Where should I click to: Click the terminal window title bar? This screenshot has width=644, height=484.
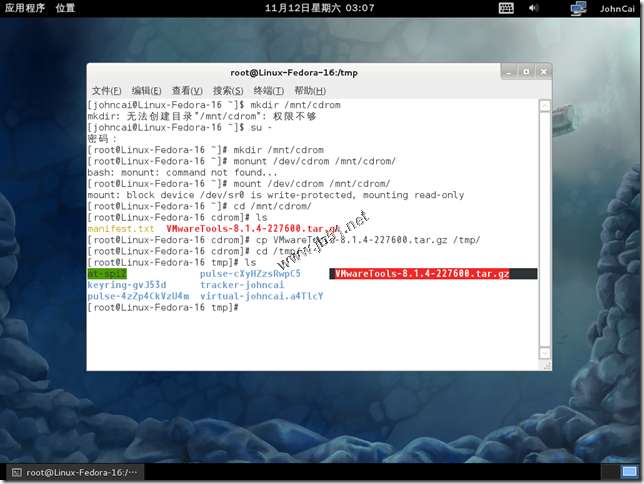click(294, 73)
